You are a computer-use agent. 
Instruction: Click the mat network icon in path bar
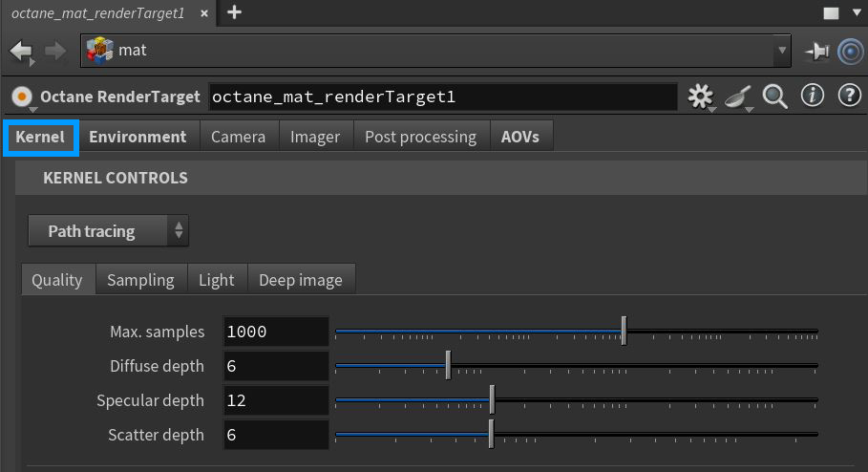tap(100, 51)
